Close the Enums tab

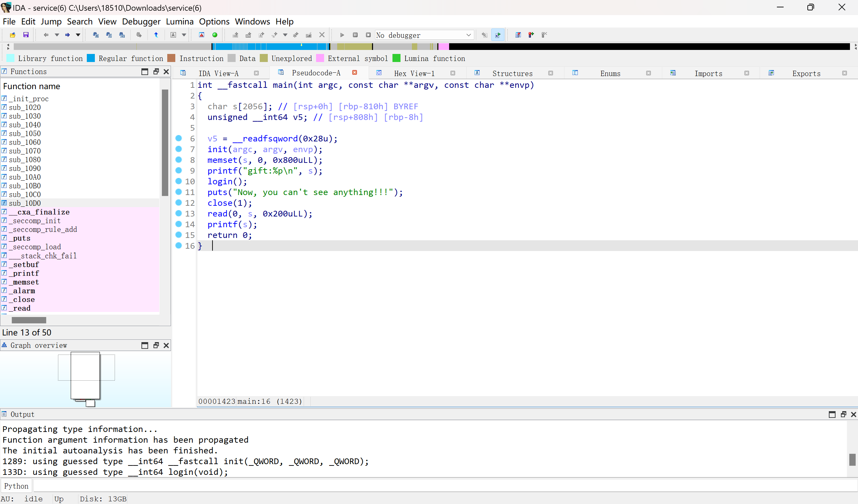(648, 73)
